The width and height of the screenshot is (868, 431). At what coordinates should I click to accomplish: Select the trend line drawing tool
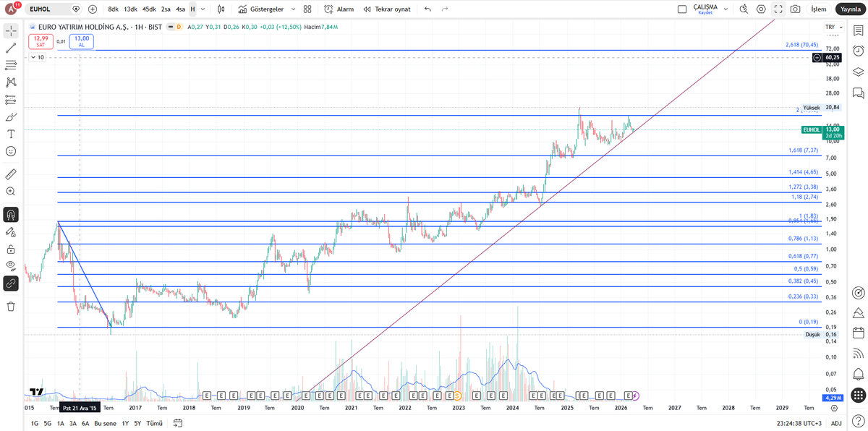[x=11, y=48]
